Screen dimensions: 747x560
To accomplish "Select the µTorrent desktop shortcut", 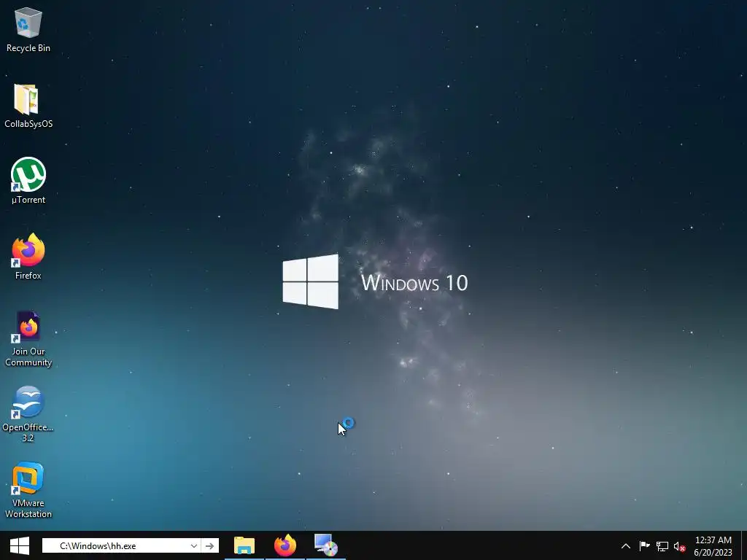I will (28, 181).
